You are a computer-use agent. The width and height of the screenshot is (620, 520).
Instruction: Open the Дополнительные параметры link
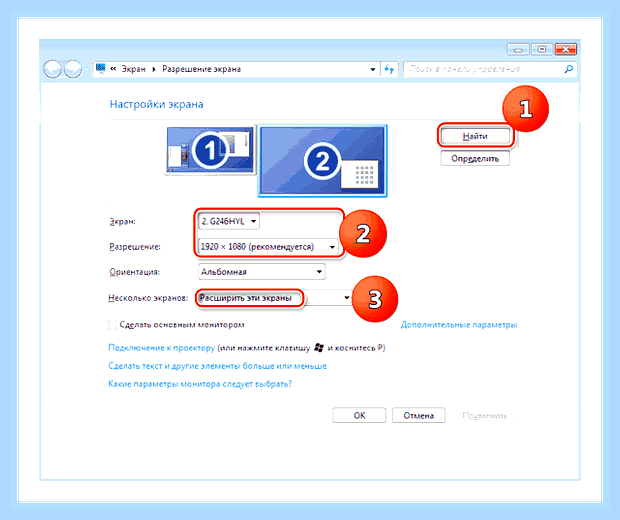click(459, 325)
